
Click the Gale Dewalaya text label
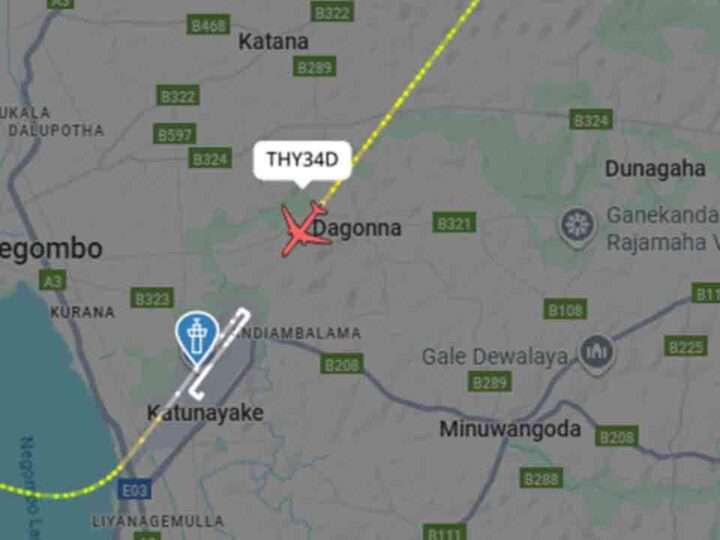[495, 357]
